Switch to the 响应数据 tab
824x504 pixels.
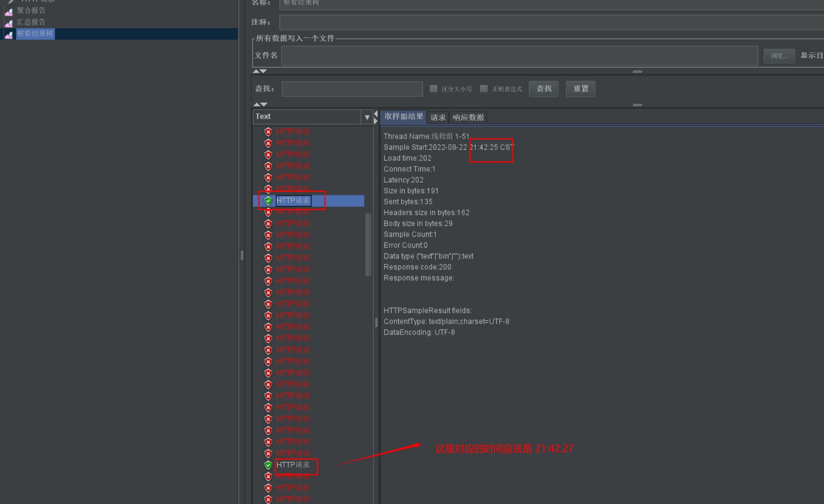click(468, 117)
